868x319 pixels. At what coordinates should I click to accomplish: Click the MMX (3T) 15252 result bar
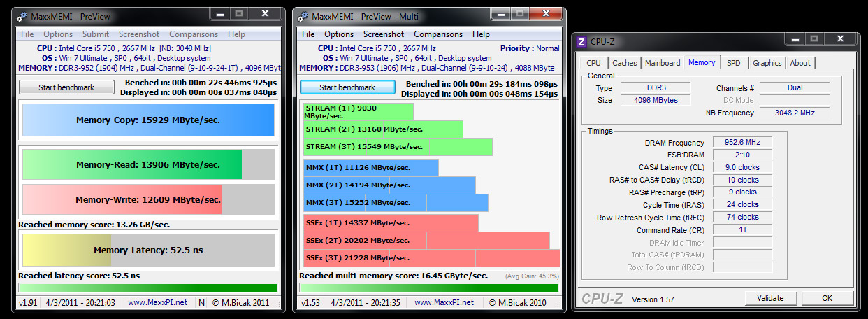pos(396,202)
